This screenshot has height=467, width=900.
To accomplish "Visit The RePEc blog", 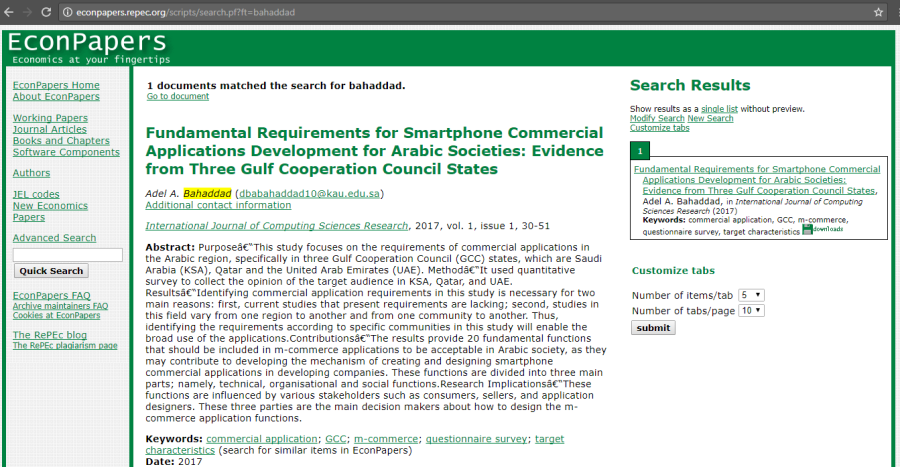I will click(50, 334).
